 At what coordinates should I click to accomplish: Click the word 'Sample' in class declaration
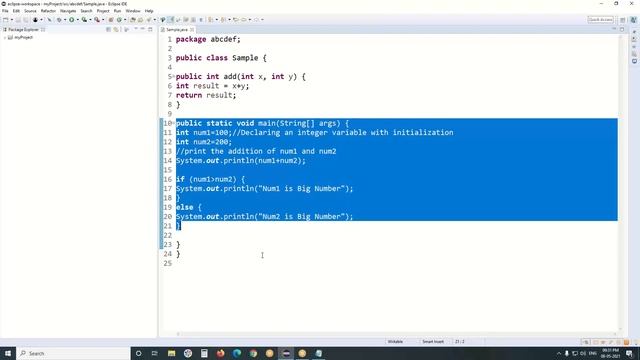[245, 58]
